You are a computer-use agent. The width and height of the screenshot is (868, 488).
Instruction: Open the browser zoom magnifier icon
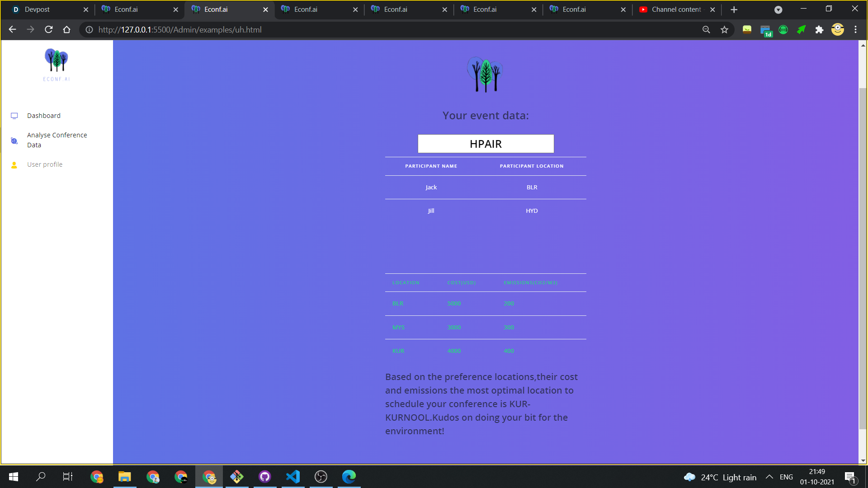click(x=706, y=30)
